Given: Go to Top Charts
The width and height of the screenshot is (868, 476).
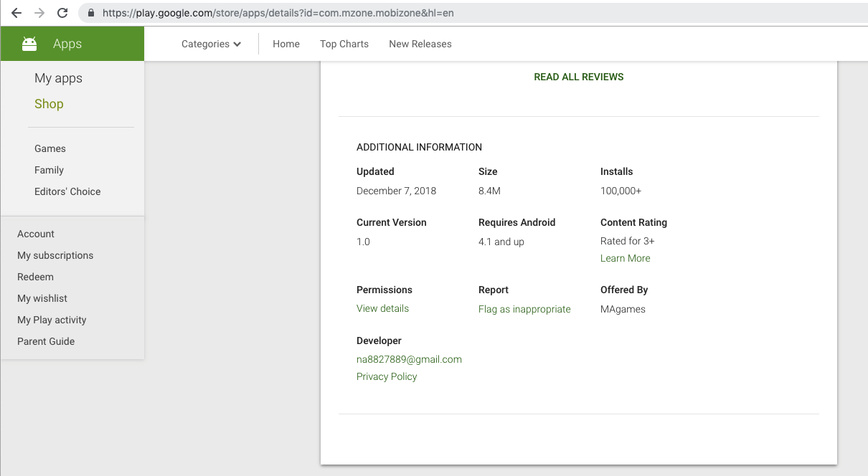Looking at the screenshot, I should [344, 44].
